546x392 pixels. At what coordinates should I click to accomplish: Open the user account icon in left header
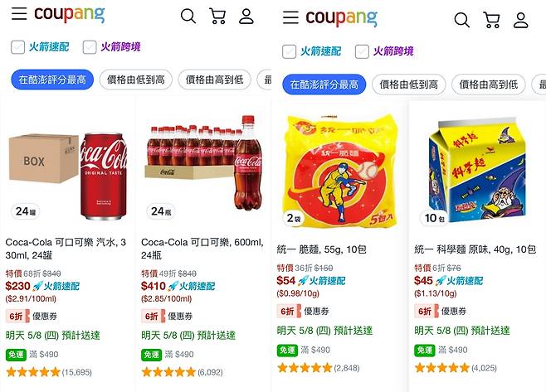click(x=246, y=17)
